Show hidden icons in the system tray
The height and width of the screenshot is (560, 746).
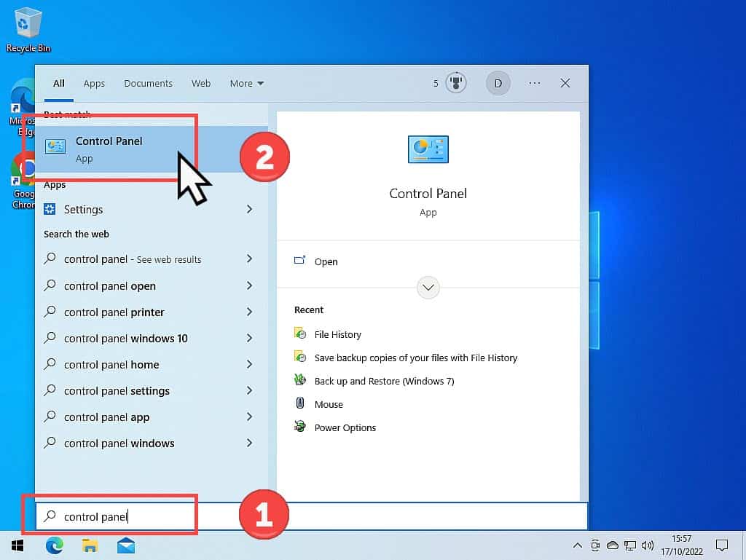578,545
